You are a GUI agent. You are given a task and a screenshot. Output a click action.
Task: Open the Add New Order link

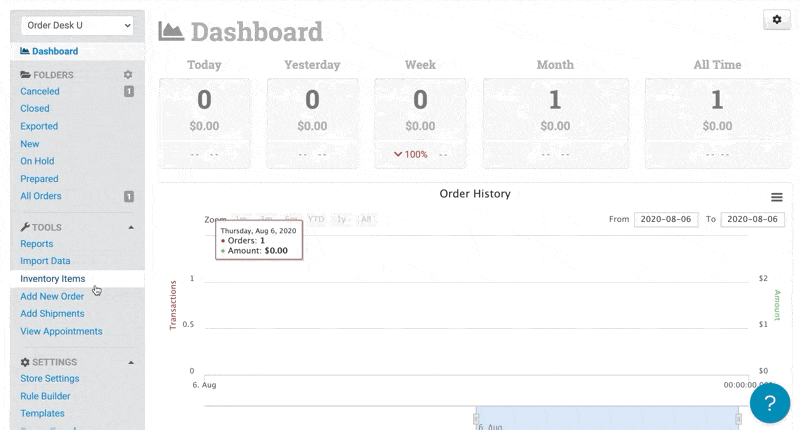[52, 296]
